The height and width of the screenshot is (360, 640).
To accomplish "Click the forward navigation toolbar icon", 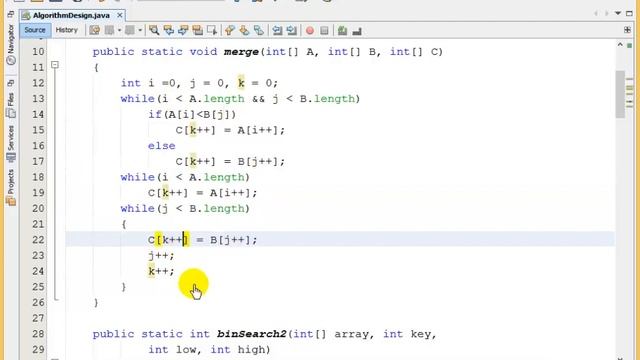I will (x=130, y=30).
